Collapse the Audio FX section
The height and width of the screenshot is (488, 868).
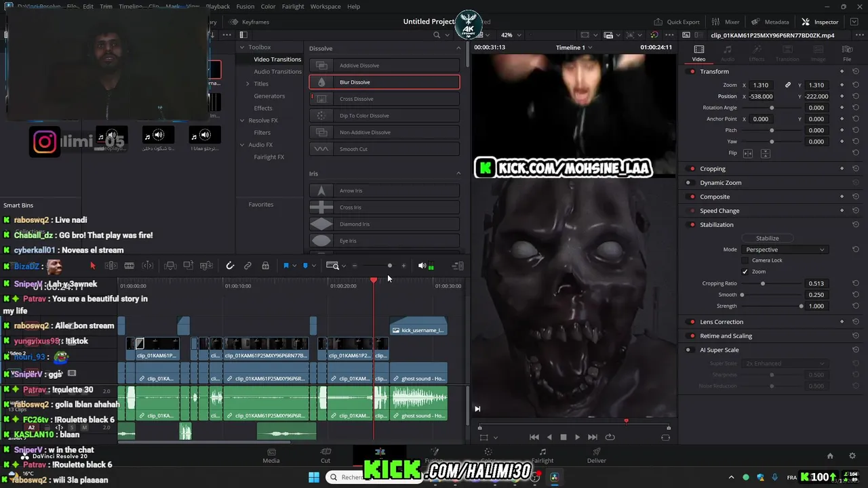coord(242,145)
